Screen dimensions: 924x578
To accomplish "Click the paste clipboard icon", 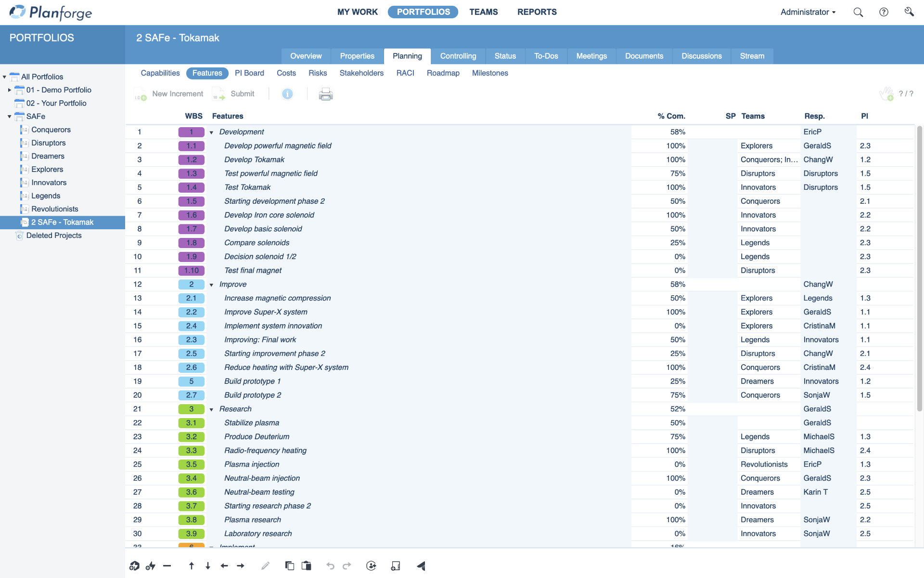I will click(307, 565).
